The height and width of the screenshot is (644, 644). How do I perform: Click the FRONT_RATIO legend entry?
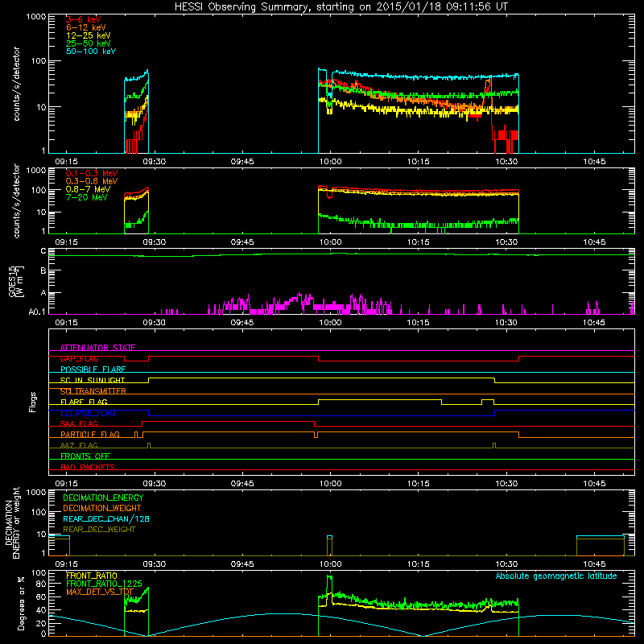pos(92,576)
